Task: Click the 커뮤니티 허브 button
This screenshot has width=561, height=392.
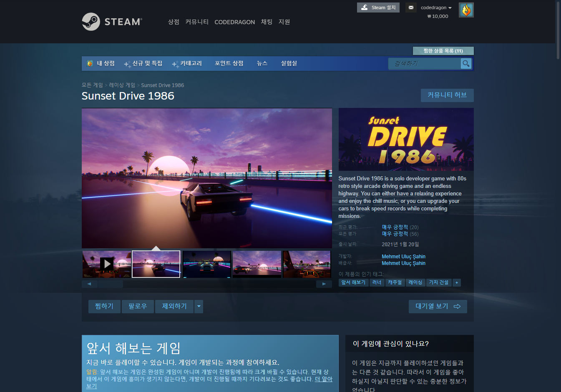Action: point(447,95)
